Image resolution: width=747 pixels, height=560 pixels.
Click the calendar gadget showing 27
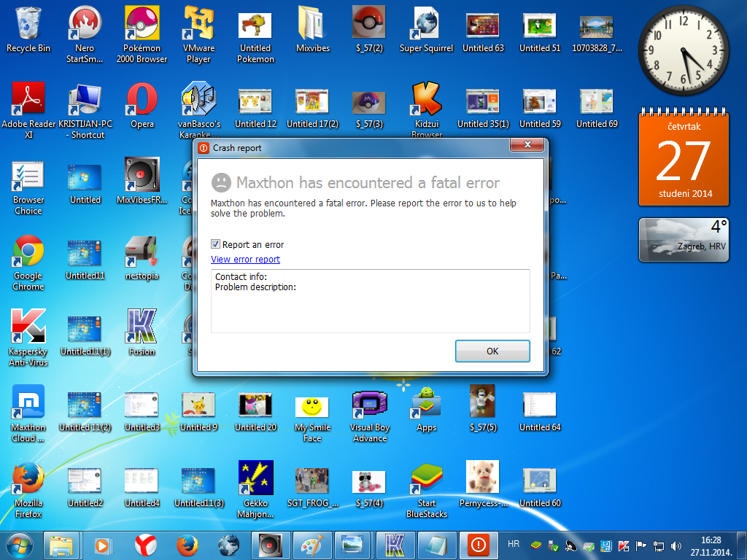684,159
